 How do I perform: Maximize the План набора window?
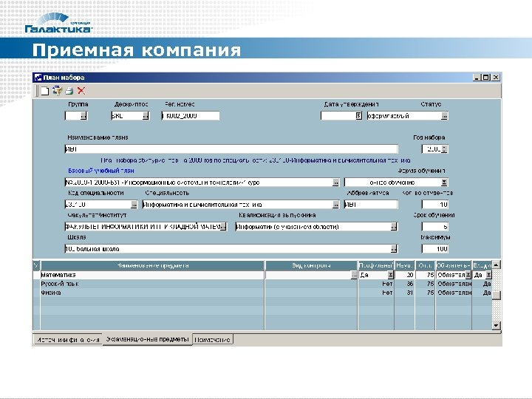[x=486, y=78]
